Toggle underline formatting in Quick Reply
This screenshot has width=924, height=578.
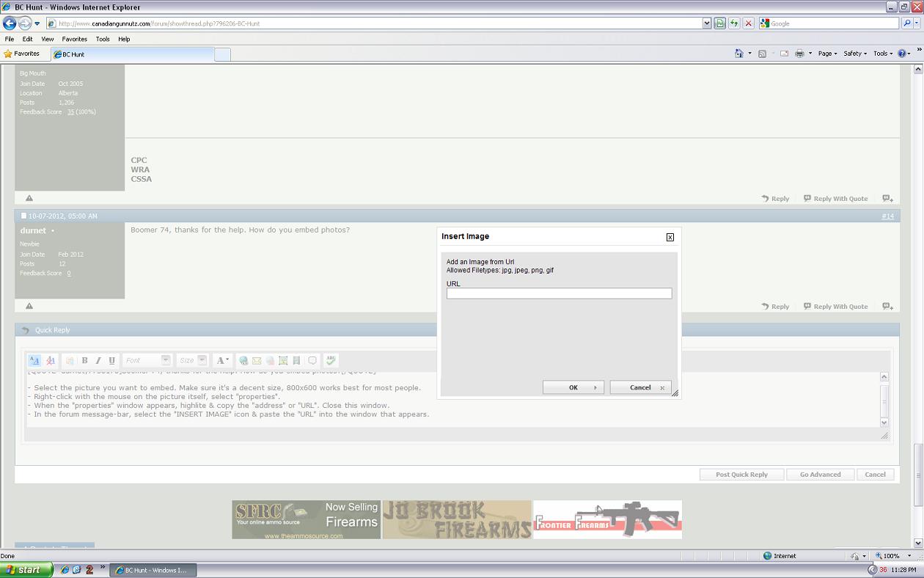[x=111, y=360]
